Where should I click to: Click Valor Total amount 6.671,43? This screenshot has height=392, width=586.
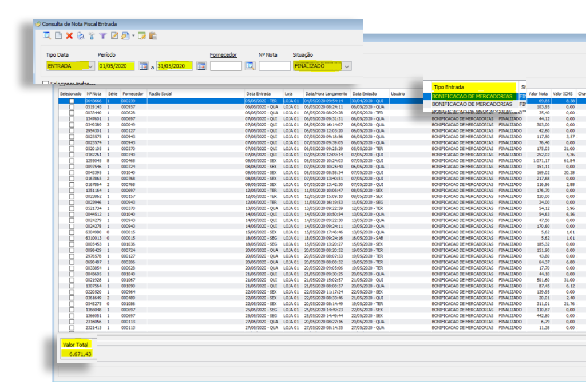click(x=80, y=354)
